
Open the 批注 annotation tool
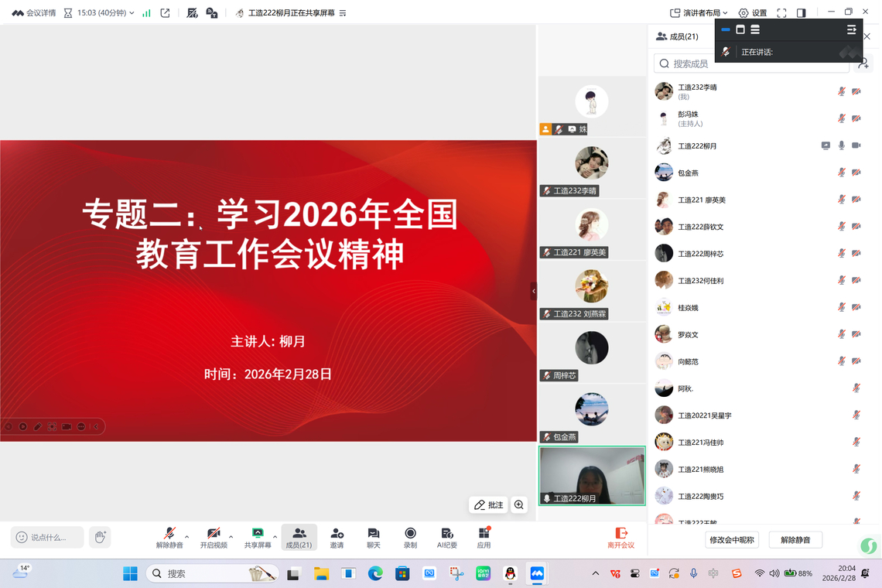click(x=488, y=505)
